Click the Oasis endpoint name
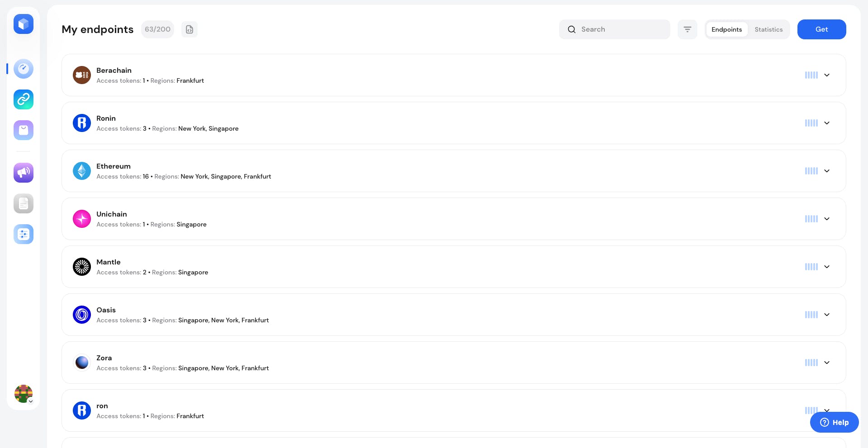 coord(106,310)
